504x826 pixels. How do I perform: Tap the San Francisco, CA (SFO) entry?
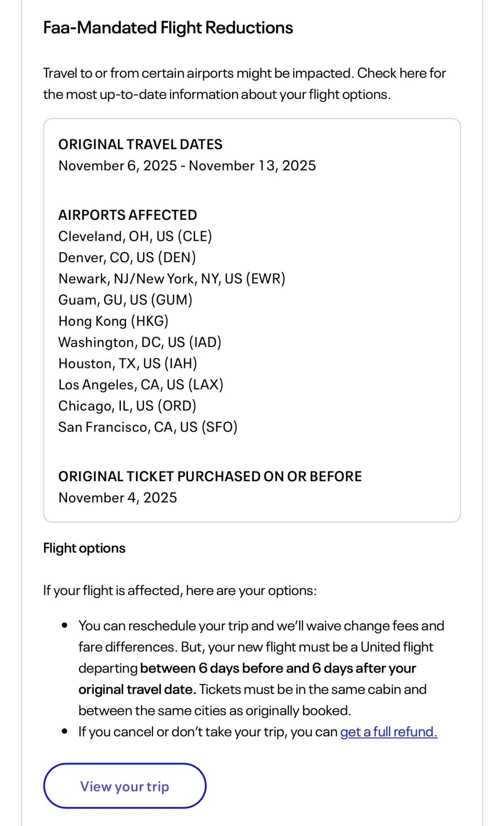(x=147, y=427)
